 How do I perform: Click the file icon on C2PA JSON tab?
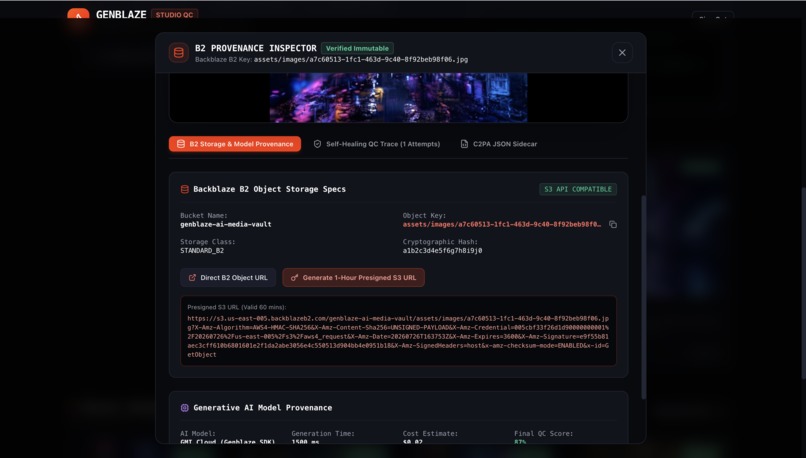(464, 144)
